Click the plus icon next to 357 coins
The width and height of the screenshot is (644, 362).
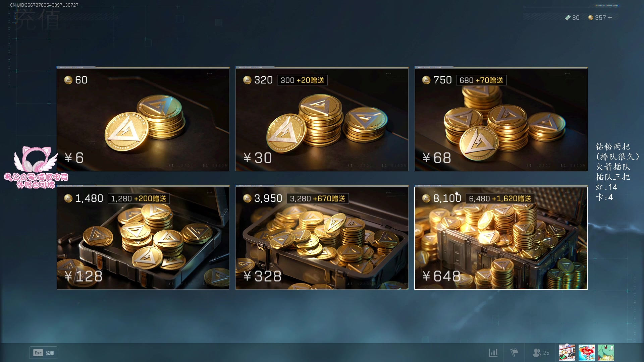[610, 18]
